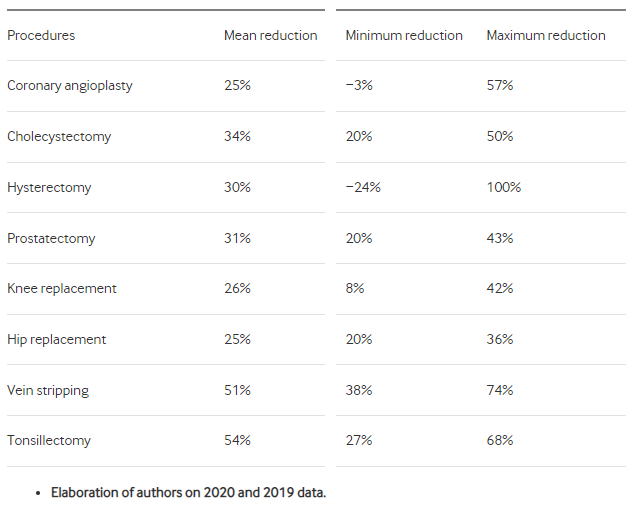Click the Elaboration of authors footnote text
626x515 pixels.
[188, 493]
